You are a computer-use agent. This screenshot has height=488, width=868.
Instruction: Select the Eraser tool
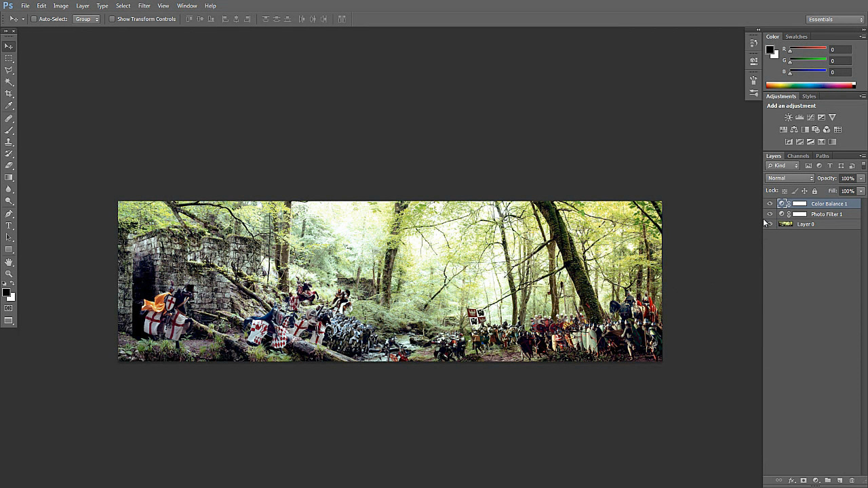coord(9,165)
